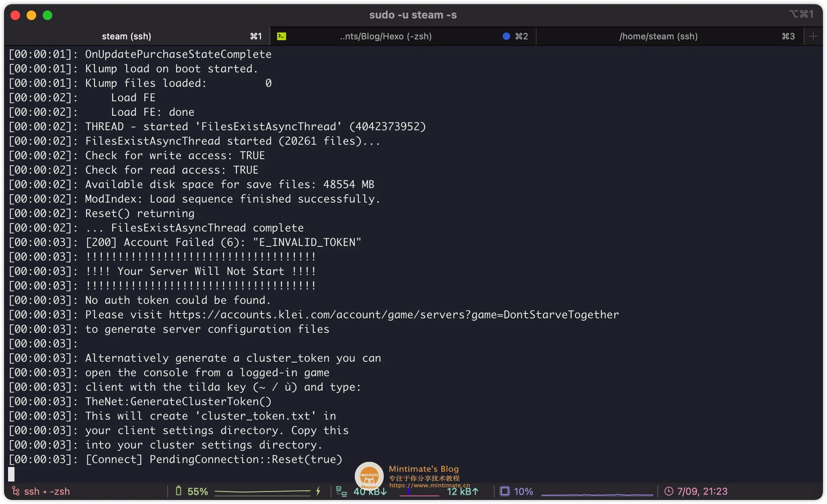Click 'TheNet:GenerateClusterToken()' command text
The image size is (827, 504).
pos(178,402)
